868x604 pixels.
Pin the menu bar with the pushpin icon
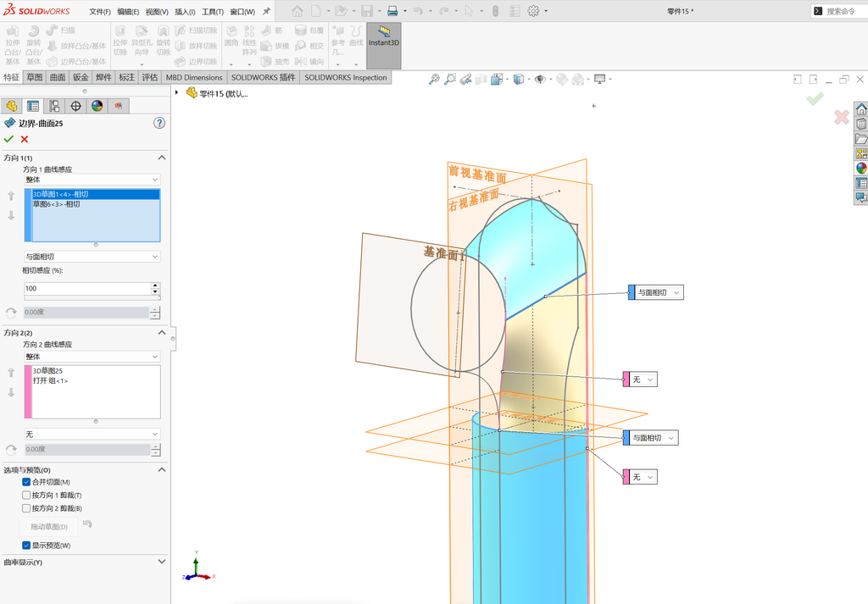click(x=266, y=11)
